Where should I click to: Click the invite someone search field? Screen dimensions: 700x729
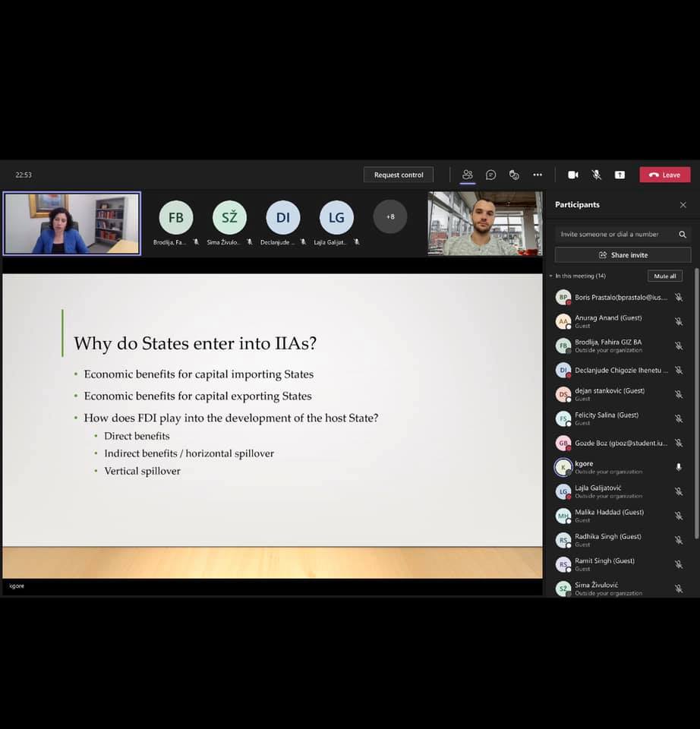(x=615, y=235)
